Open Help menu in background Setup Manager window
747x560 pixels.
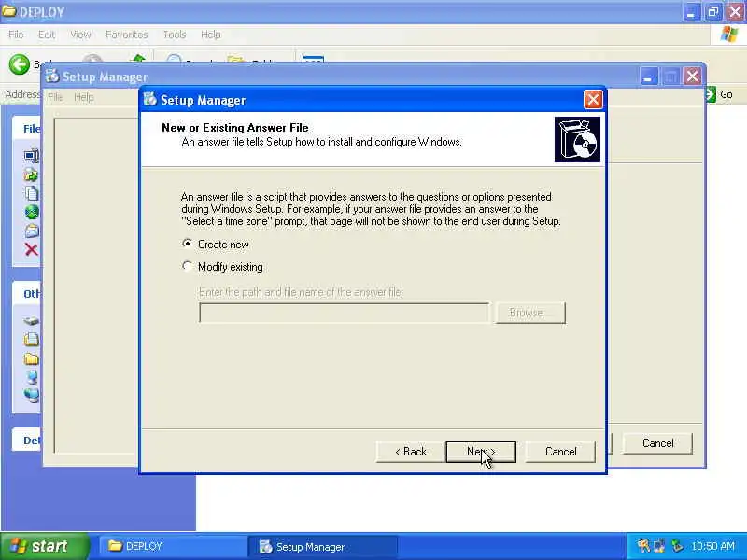pos(83,97)
